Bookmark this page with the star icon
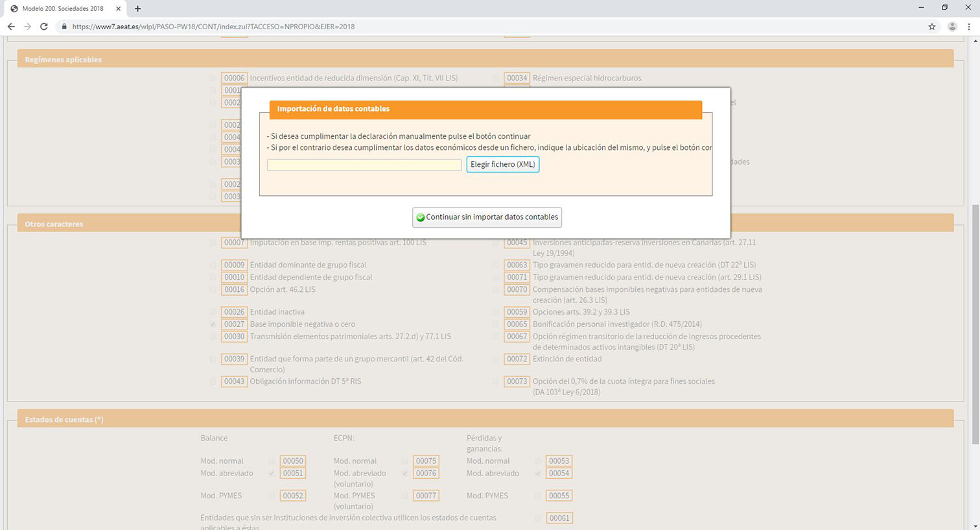Screen dimensions: 980x530 [932, 27]
